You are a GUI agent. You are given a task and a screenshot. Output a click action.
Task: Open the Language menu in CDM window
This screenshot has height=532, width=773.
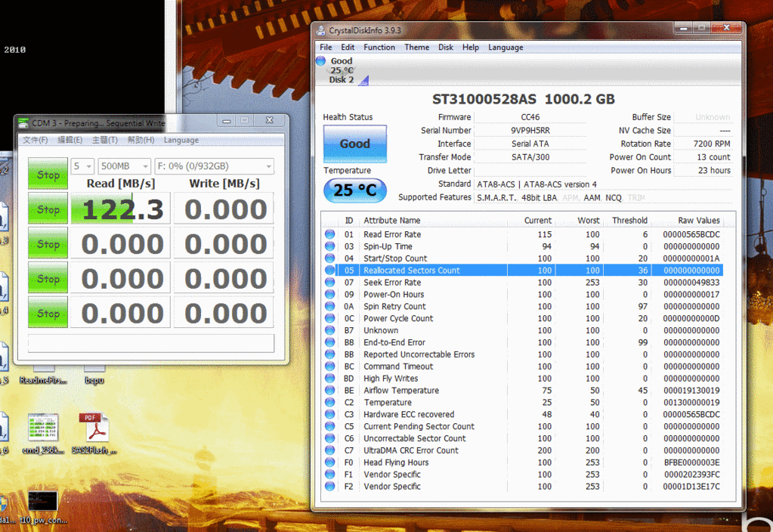[x=181, y=140]
